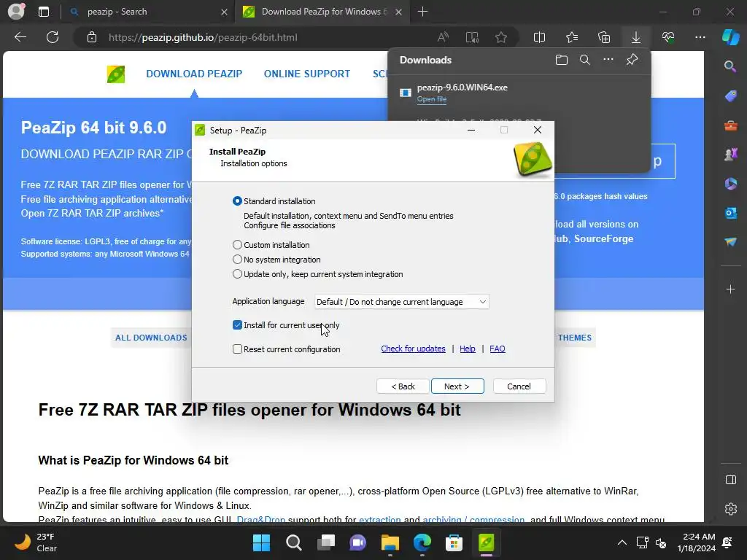This screenshot has height=560, width=747.
Task: Add a sidebar app with plus icon
Action: coord(730,289)
